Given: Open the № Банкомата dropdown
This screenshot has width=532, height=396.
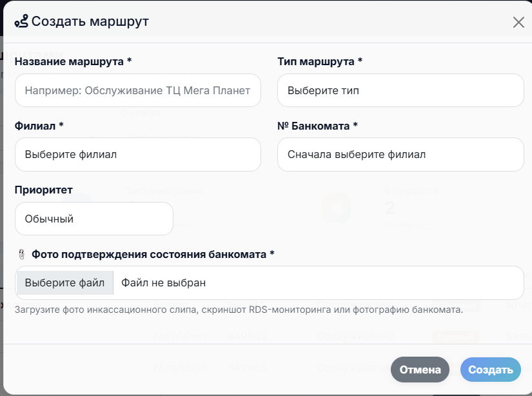Looking at the screenshot, I should pos(400,155).
